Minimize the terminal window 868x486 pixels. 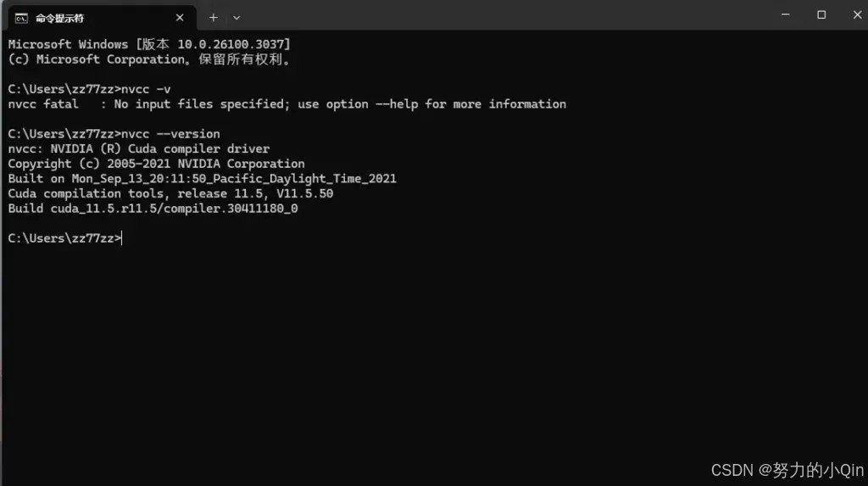click(785, 15)
